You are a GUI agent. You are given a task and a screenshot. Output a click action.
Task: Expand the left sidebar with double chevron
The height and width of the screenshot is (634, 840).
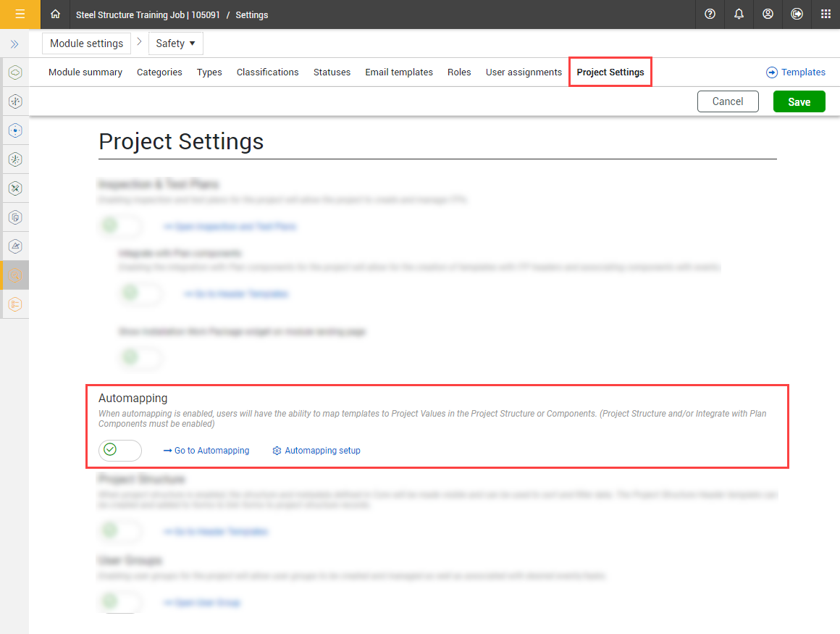[x=14, y=44]
